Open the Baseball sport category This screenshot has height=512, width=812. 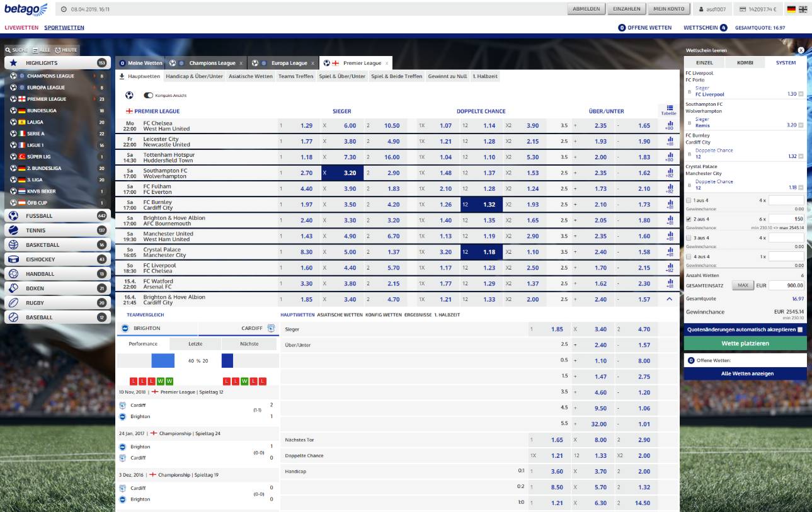pos(57,317)
